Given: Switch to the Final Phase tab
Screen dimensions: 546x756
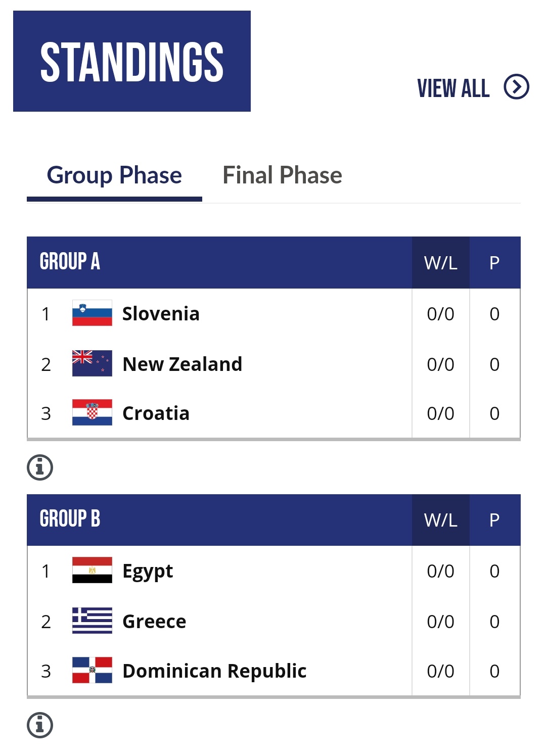Looking at the screenshot, I should 282,175.
